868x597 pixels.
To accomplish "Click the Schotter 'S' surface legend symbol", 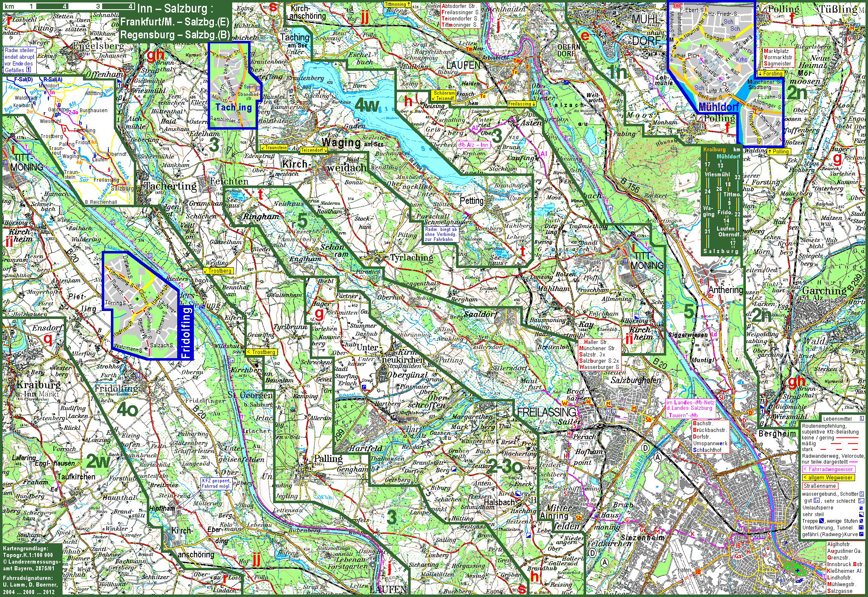I will click(x=862, y=494).
